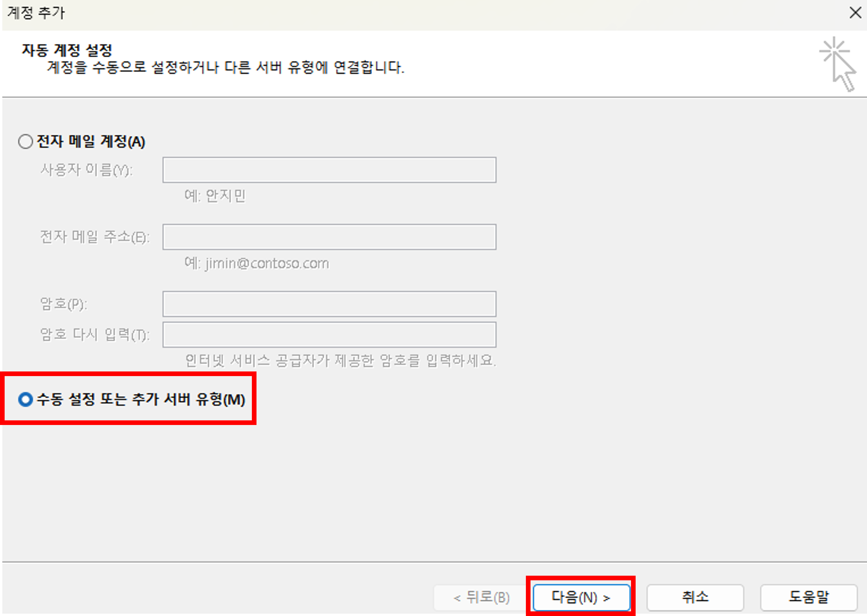Click the '인터넷 서비스 공급자가 제공한 암호를 입력하세요.' hint
Screen dimensions: 867x616
click(340, 360)
